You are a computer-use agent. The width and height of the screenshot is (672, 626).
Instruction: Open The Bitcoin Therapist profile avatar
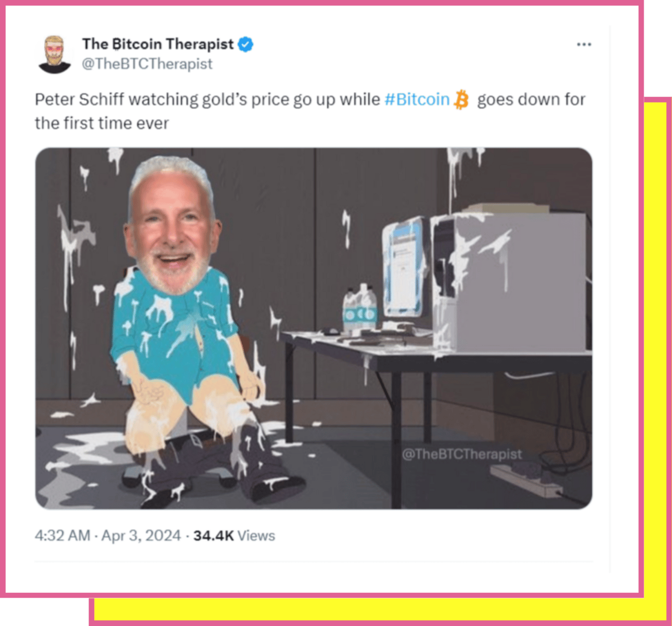(x=54, y=54)
